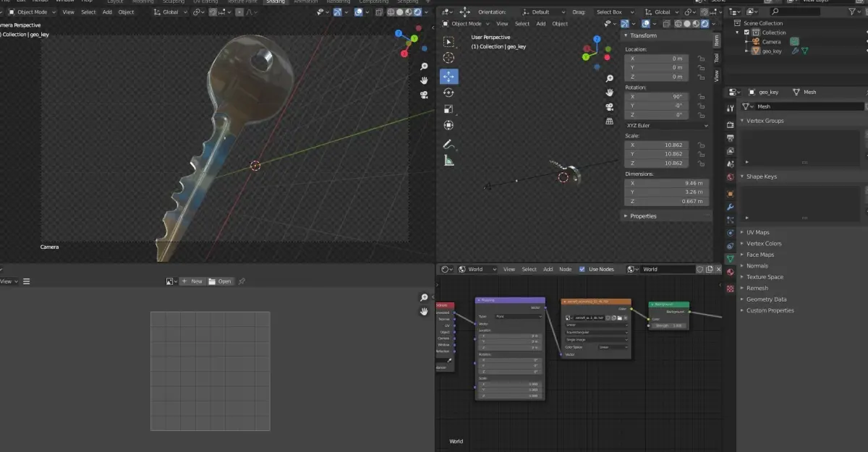Click camera view icon in camera viewport
Image resolution: width=868 pixels, height=452 pixels.
424,95
